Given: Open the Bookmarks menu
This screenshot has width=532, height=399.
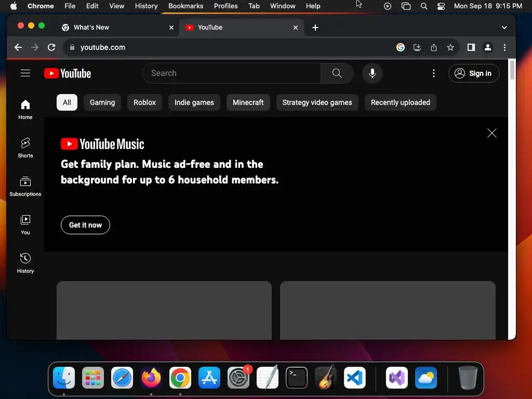Looking at the screenshot, I should coord(185,6).
